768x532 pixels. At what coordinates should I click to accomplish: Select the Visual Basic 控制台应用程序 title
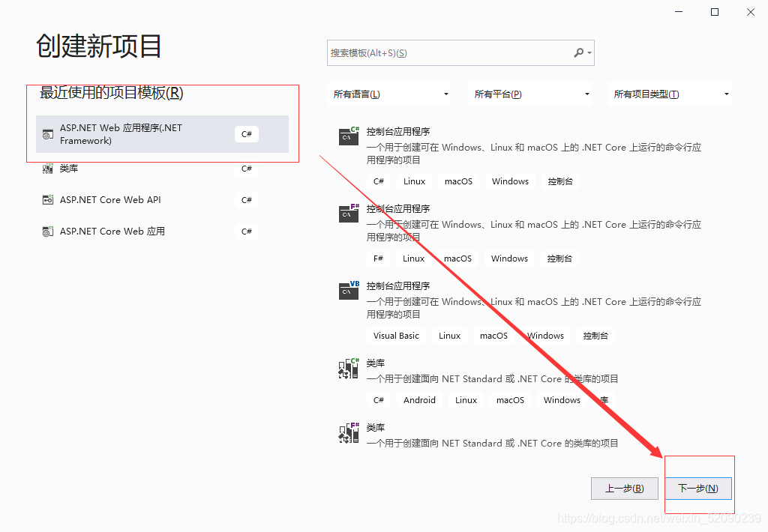397,285
